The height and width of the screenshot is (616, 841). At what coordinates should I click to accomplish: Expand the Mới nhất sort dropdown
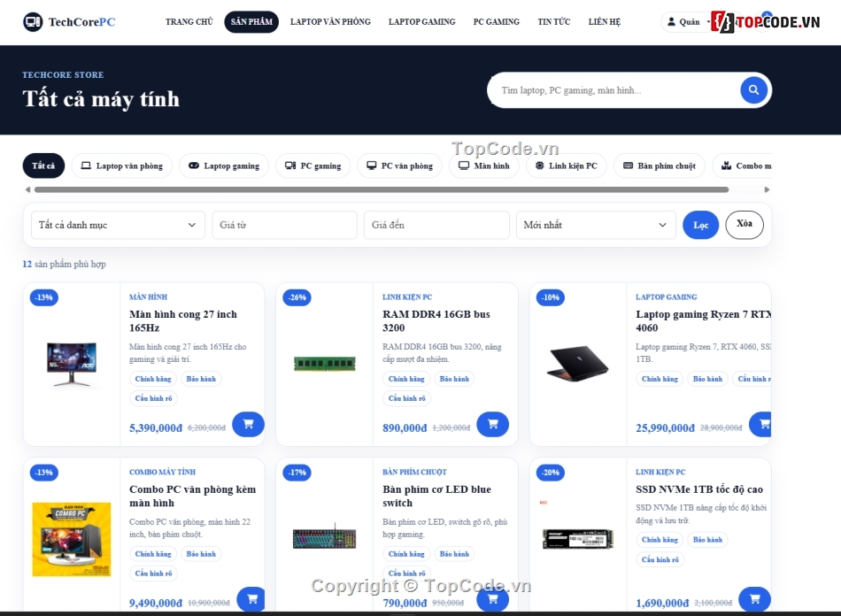(596, 225)
